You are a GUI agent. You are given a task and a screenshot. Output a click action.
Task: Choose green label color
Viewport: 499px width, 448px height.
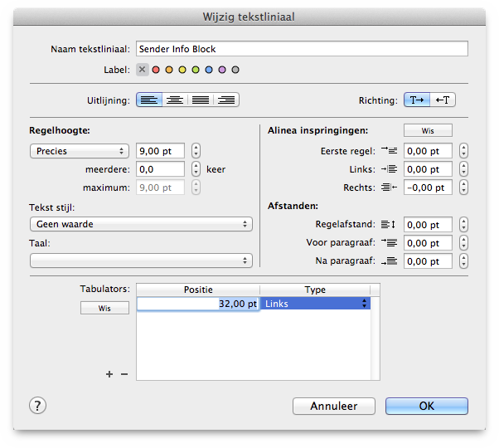pos(196,70)
